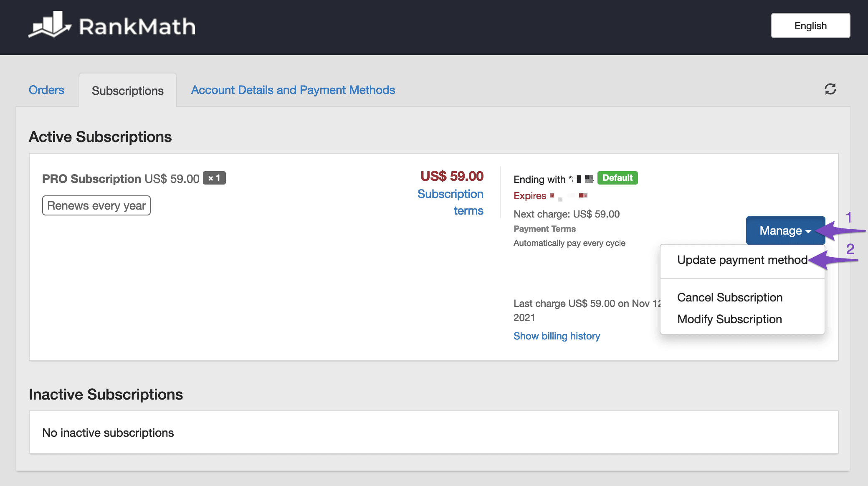The height and width of the screenshot is (486, 868).
Task: Click the green Default badge
Action: 617,178
